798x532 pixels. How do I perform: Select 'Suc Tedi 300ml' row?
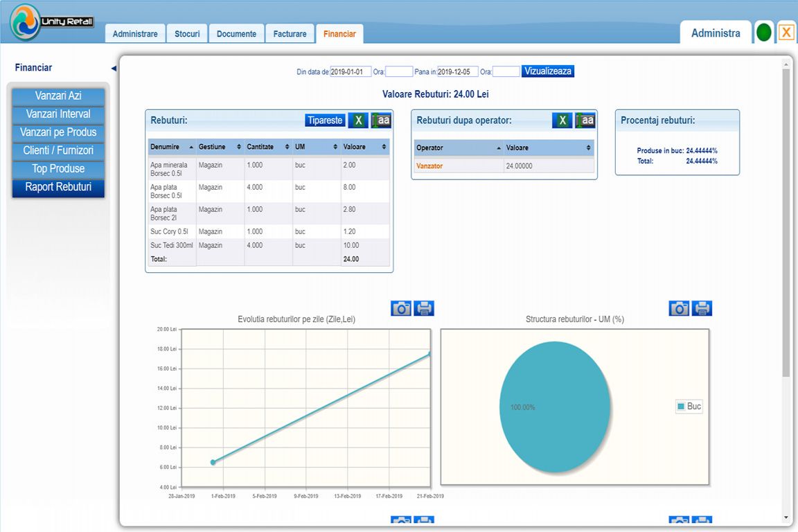click(269, 245)
